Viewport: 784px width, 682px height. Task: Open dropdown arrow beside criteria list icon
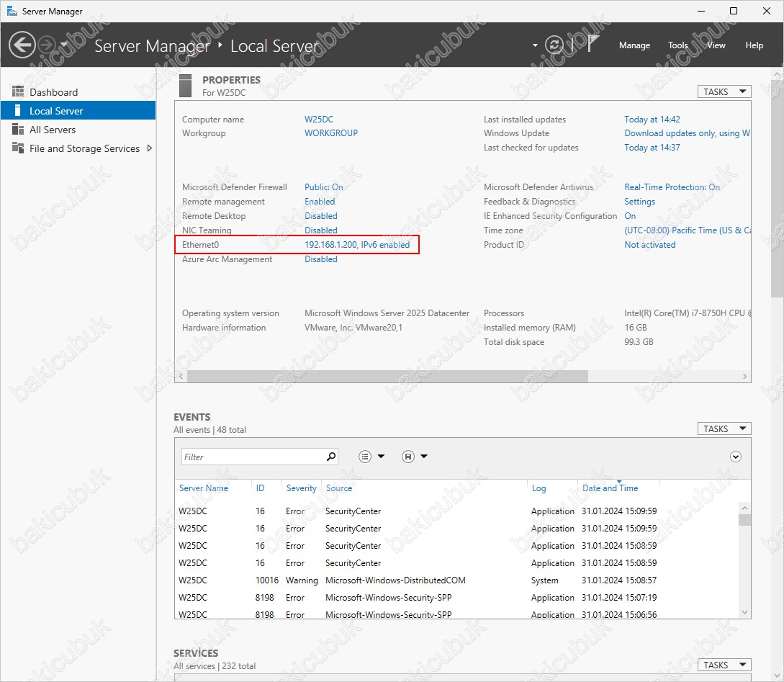pos(381,456)
